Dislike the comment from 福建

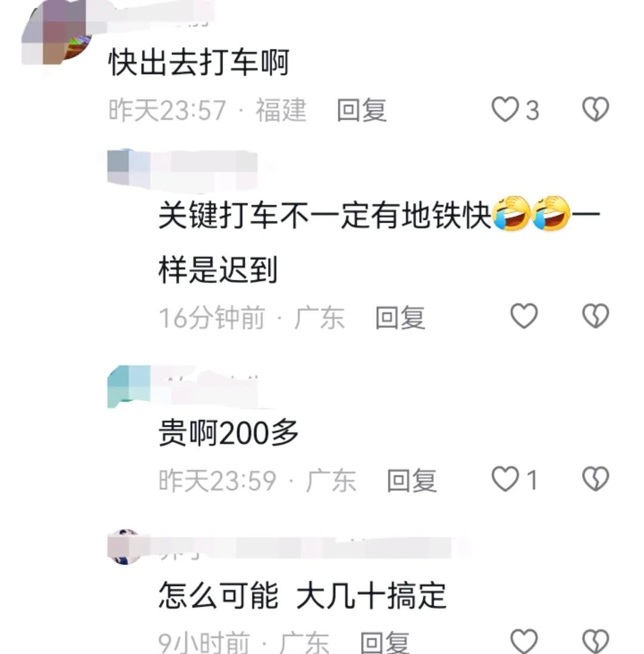[x=595, y=109]
